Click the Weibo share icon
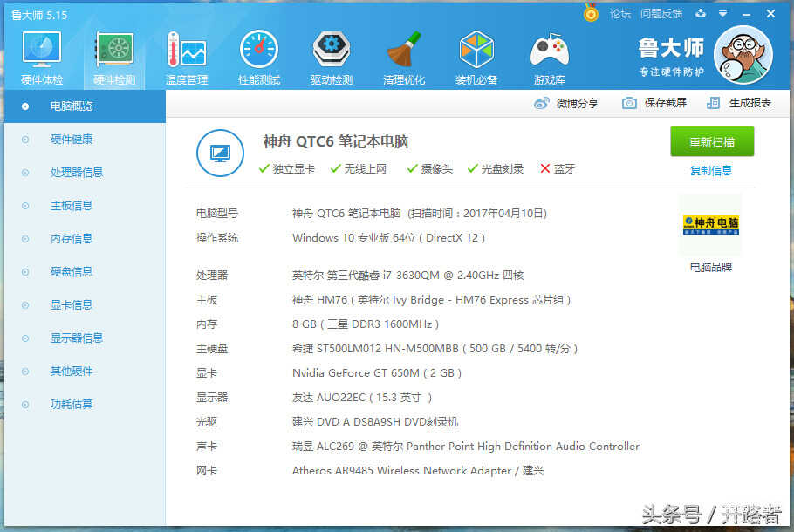The image size is (794, 532). (x=541, y=103)
